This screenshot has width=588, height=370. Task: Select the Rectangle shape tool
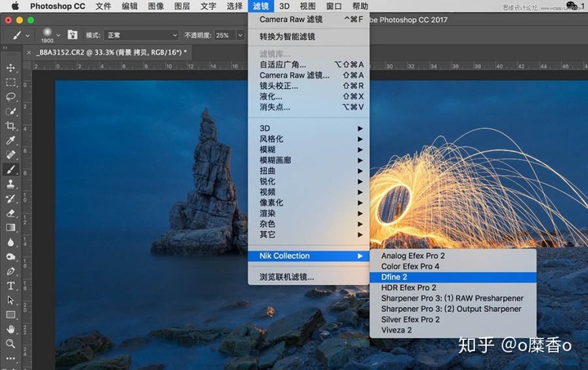click(x=11, y=315)
